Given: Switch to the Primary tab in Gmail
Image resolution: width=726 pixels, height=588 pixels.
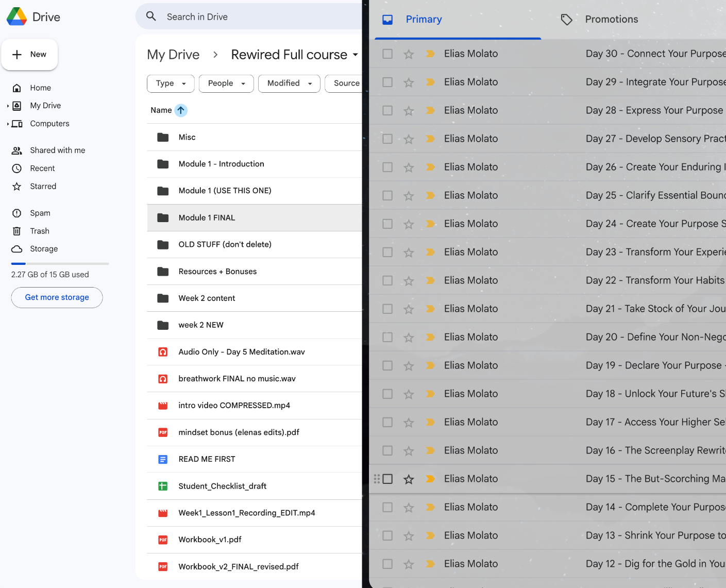Looking at the screenshot, I should (x=458, y=20).
